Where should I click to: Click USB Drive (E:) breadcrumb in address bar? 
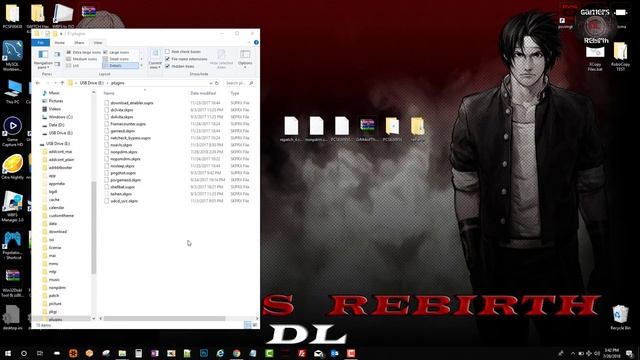pyautogui.click(x=91, y=83)
